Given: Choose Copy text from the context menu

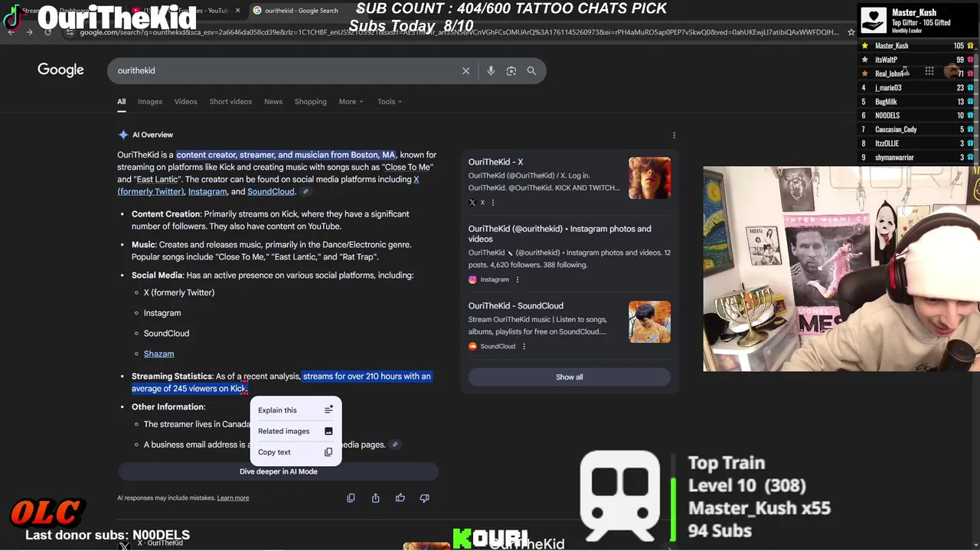Looking at the screenshot, I should pyautogui.click(x=296, y=452).
